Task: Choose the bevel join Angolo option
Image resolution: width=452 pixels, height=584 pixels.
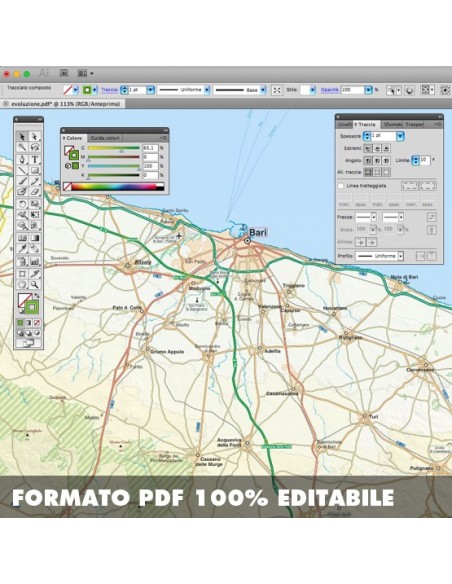Action: (x=386, y=161)
